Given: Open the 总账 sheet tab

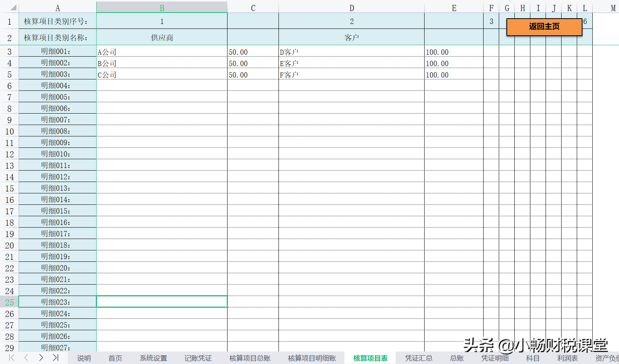Looking at the screenshot, I should 457,358.
